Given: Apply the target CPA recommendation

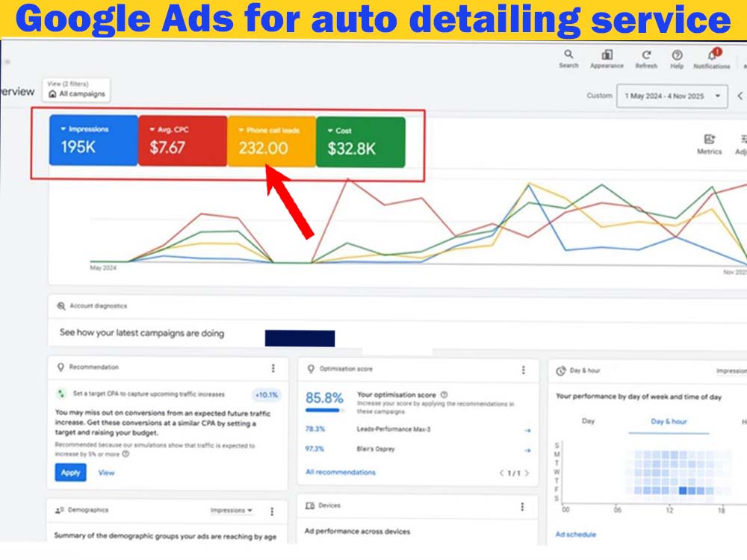Looking at the screenshot, I should click(x=70, y=473).
